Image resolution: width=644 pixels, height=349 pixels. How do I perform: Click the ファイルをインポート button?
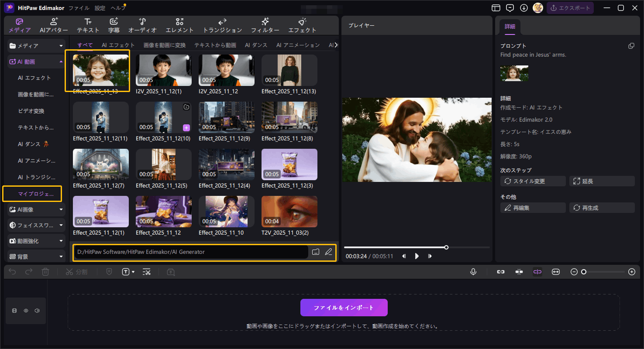point(344,307)
